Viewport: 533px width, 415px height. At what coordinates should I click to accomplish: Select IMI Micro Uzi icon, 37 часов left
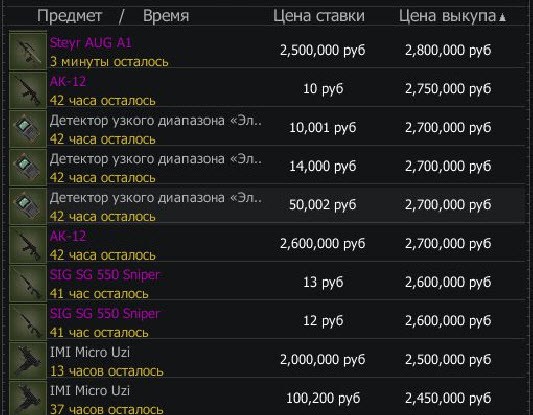(x=28, y=398)
